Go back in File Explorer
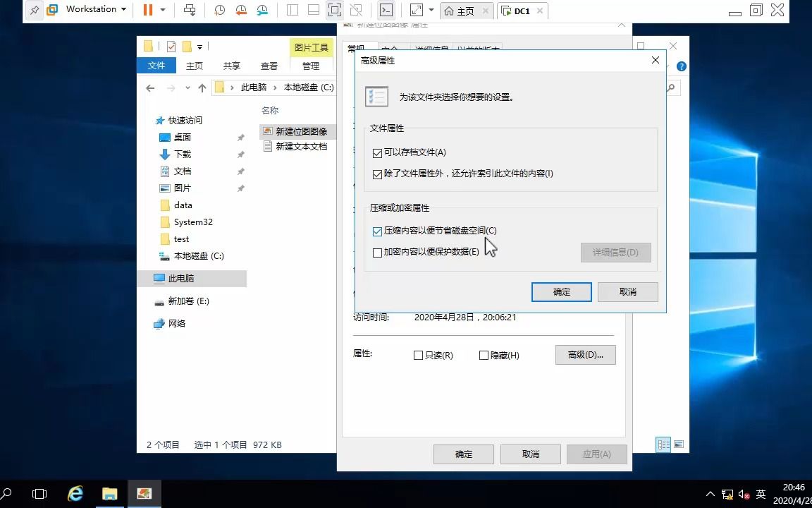The width and height of the screenshot is (812, 508). coord(150,88)
